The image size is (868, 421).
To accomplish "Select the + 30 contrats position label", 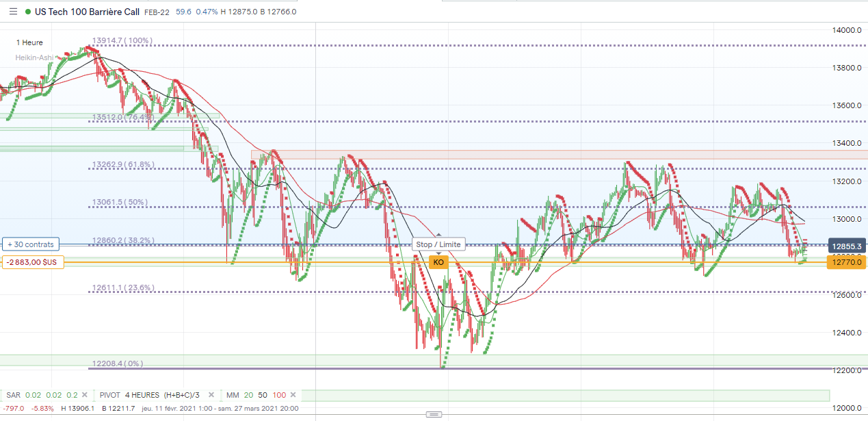I will click(x=32, y=244).
